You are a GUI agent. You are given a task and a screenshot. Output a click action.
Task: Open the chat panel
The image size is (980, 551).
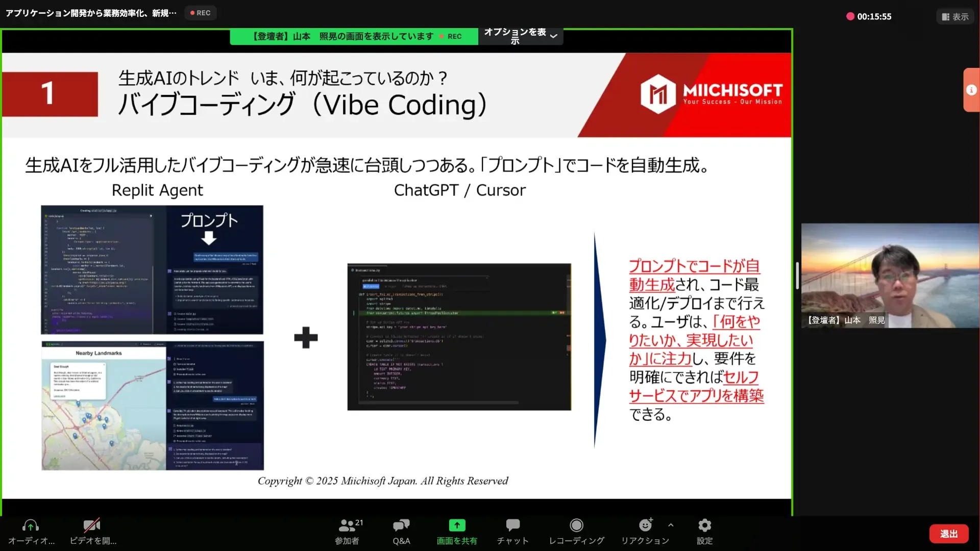(x=512, y=525)
